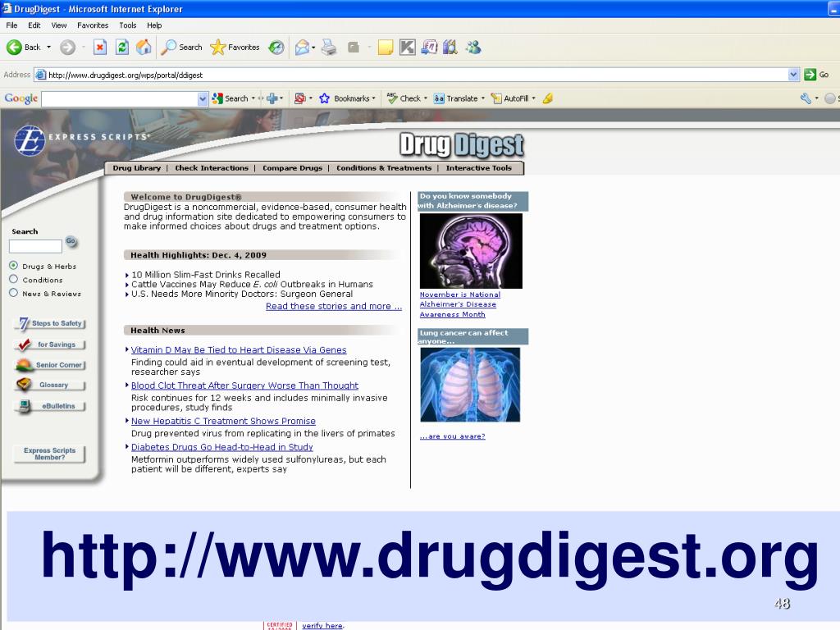This screenshot has height=630, width=840.
Task: Click Google toolbar AutoFill button
Action: coord(509,98)
